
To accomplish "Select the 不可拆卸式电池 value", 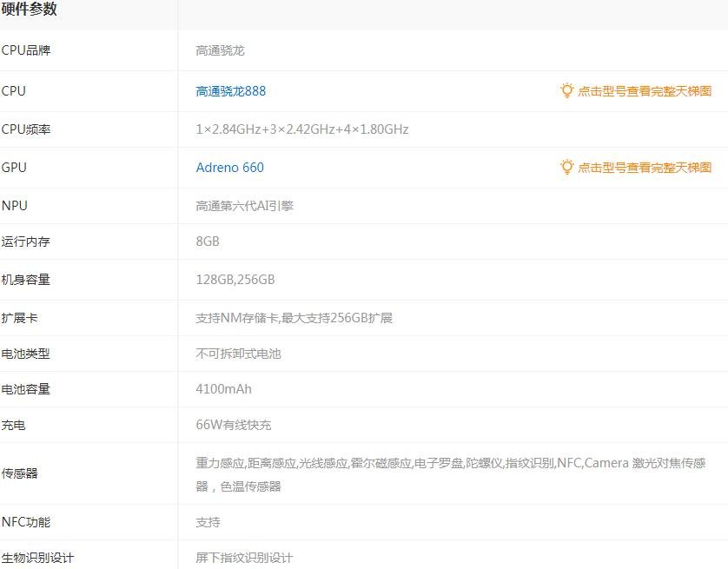I will coord(238,354).
